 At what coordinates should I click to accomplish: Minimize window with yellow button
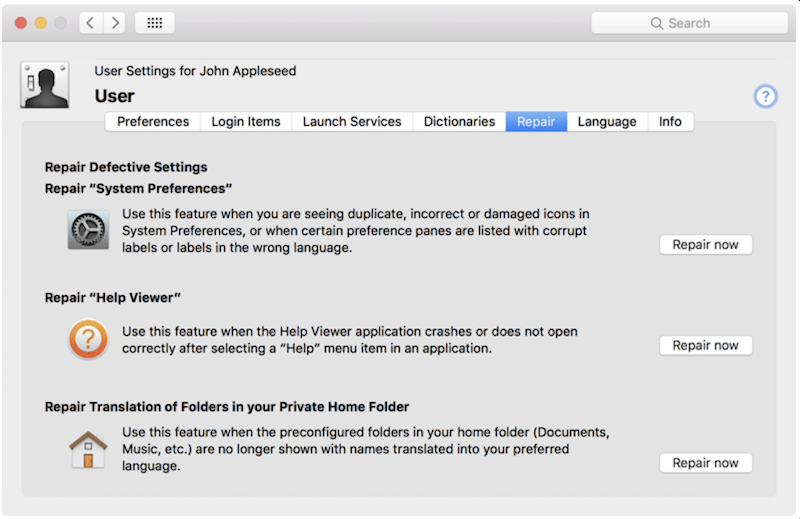click(x=41, y=23)
